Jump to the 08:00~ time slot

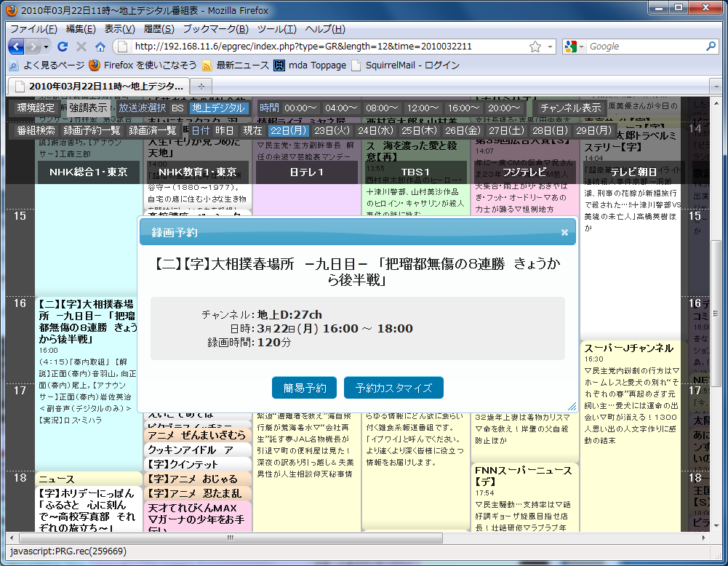(x=382, y=108)
